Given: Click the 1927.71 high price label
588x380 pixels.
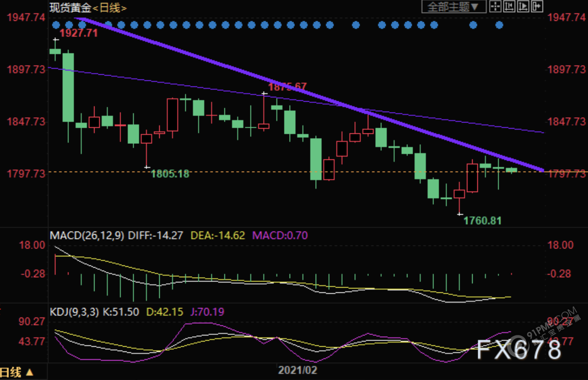Looking at the screenshot, I should click(79, 33).
